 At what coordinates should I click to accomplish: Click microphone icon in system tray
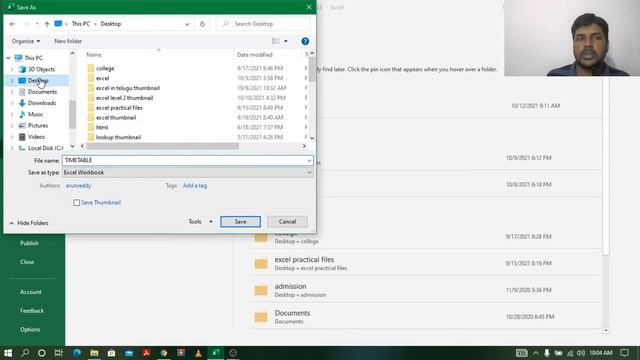point(547,353)
